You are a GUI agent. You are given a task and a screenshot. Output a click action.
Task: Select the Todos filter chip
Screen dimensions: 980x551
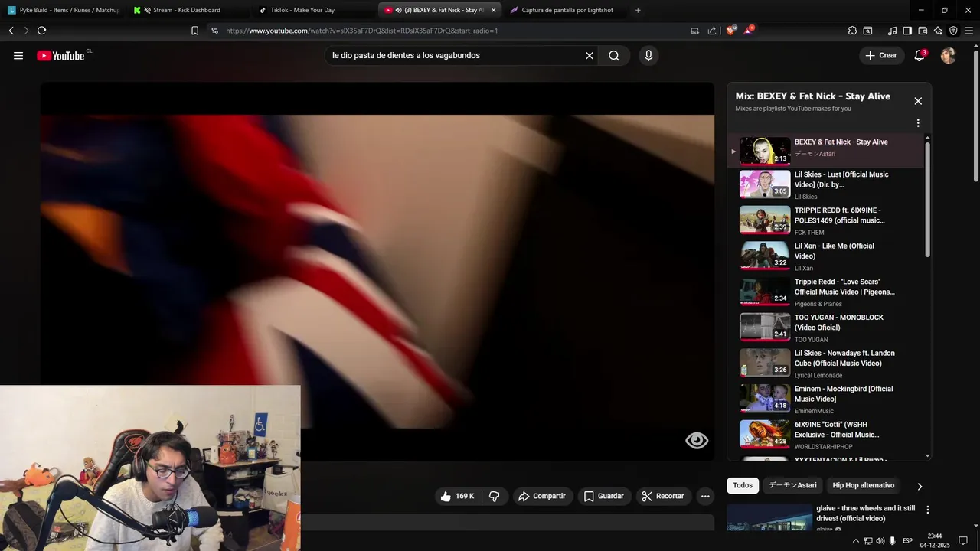(743, 485)
